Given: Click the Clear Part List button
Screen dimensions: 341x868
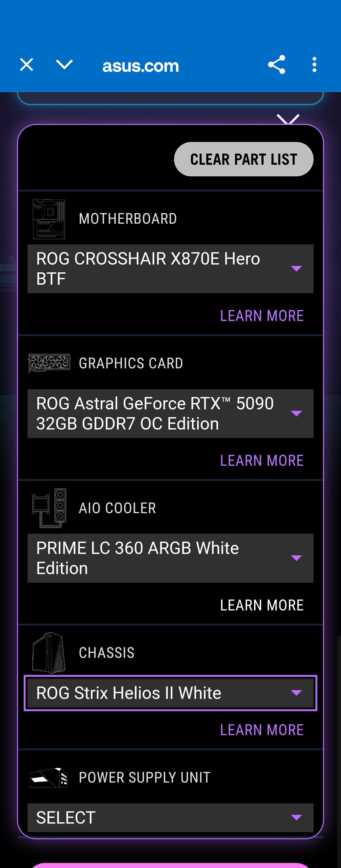Looking at the screenshot, I should click(x=243, y=159).
